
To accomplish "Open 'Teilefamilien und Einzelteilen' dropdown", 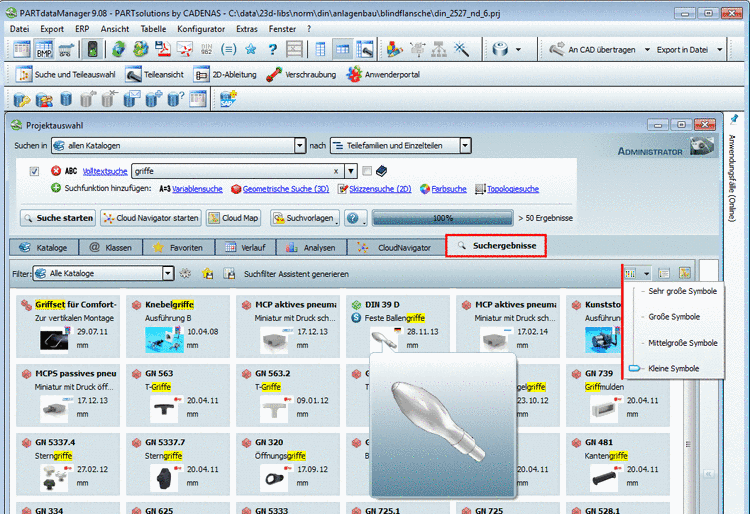I will point(465,145).
